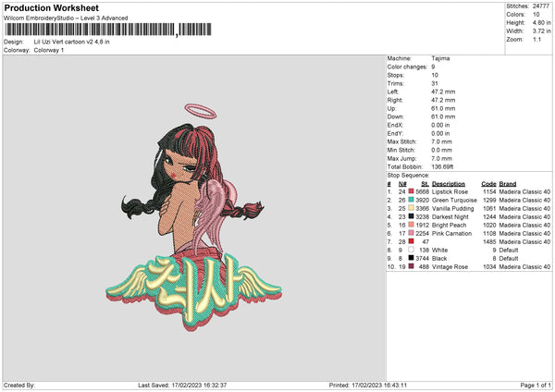
Task: Click the 'Vintage Rose' description text
Action: [x=450, y=267]
